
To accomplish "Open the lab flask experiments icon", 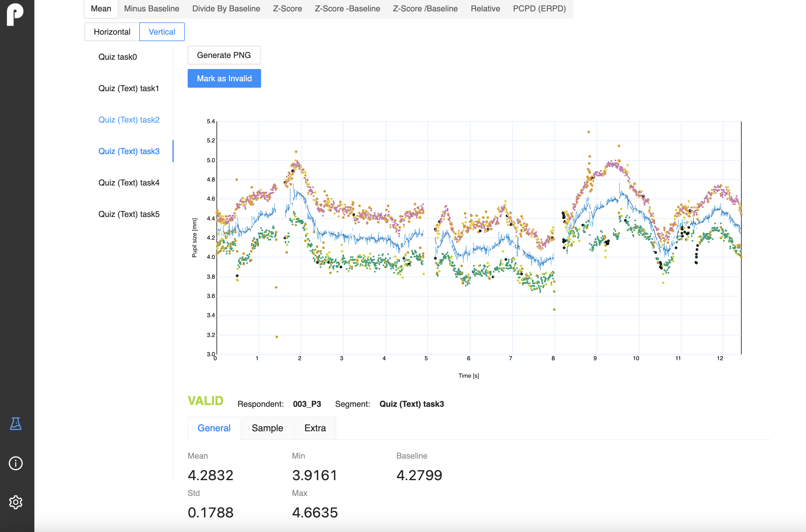I will [16, 423].
